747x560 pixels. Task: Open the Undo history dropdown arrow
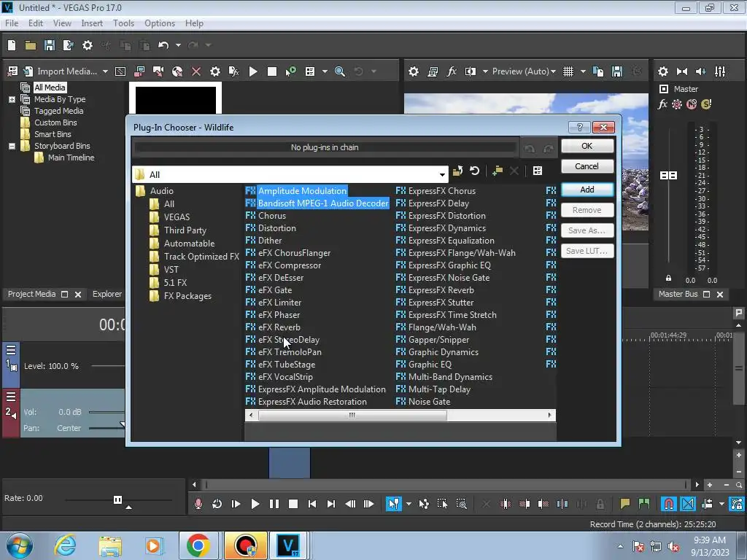coord(178,45)
